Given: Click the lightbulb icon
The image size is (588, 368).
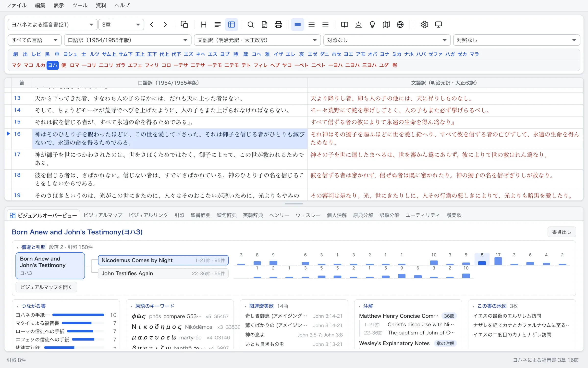Looking at the screenshot, I should tap(372, 25).
